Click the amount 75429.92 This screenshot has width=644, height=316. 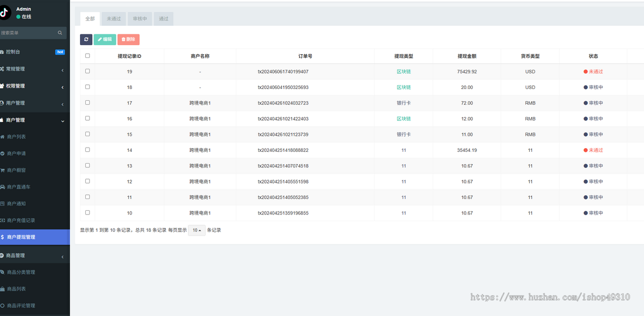click(x=467, y=71)
